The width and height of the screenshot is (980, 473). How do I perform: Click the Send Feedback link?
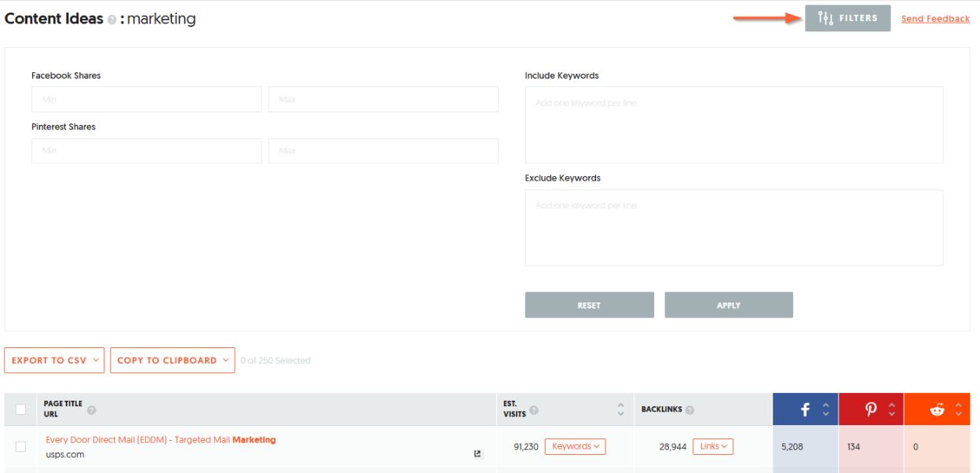pyautogui.click(x=935, y=19)
